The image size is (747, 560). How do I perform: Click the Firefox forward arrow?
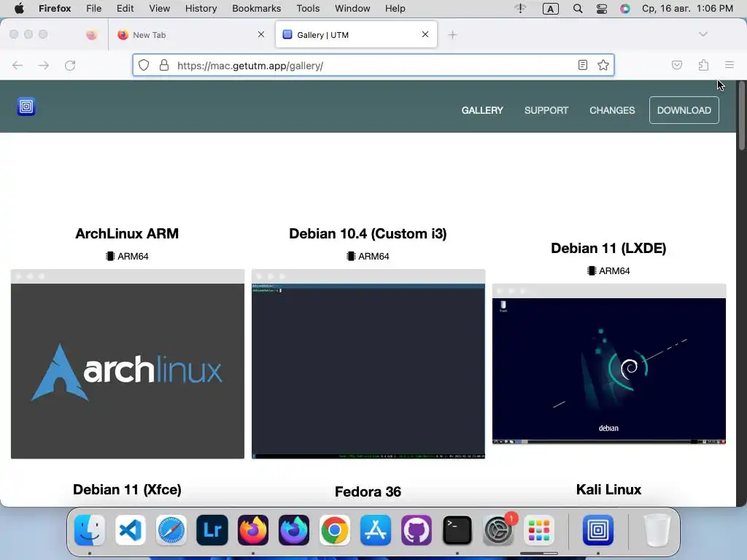[43, 65]
